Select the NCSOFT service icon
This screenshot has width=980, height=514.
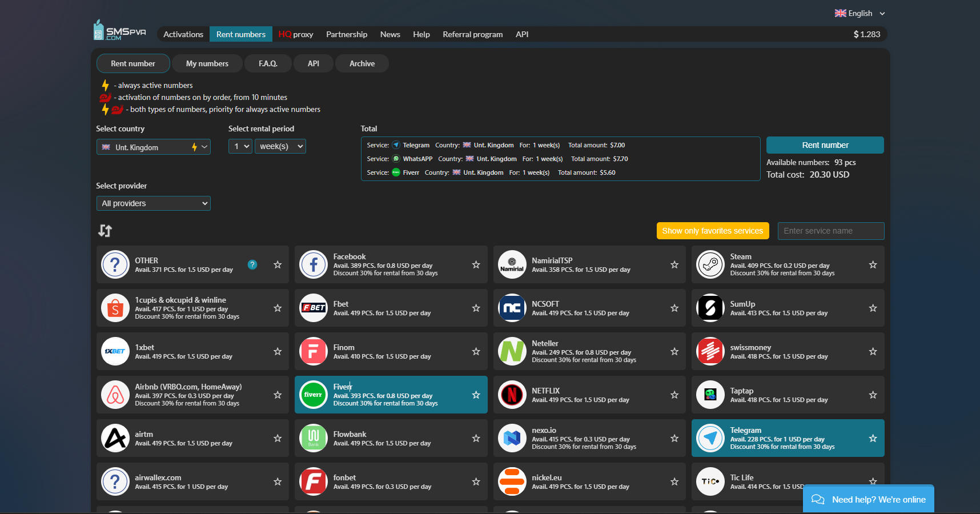(512, 308)
